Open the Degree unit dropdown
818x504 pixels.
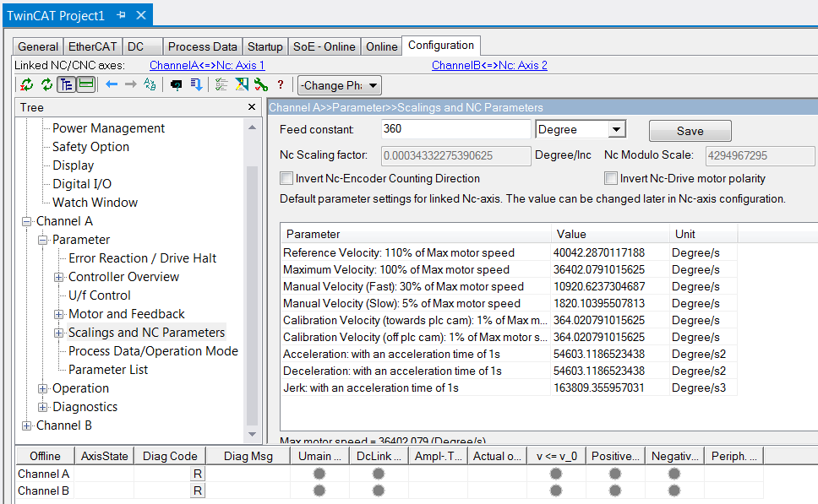point(617,129)
